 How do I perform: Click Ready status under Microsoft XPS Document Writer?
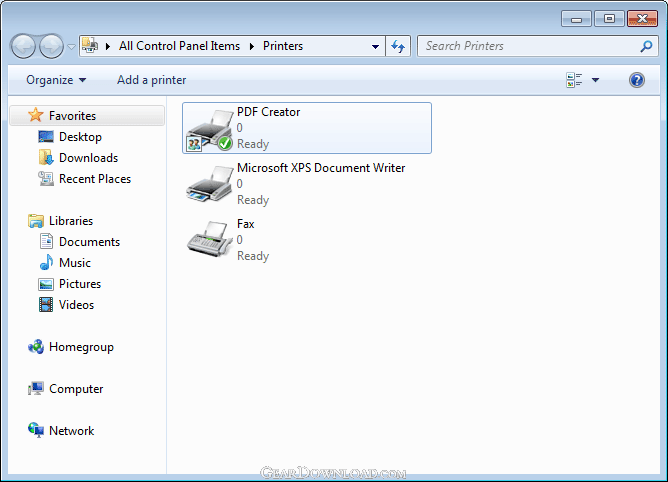(253, 200)
